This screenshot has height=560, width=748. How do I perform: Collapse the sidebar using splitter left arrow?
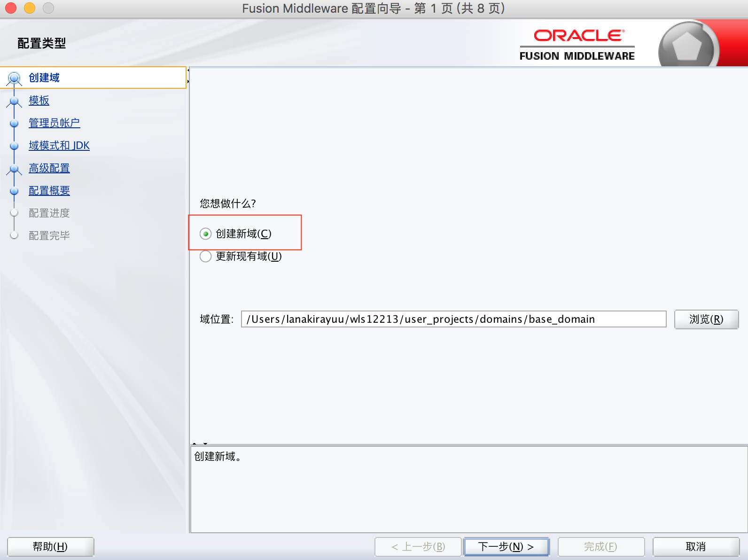point(188,70)
